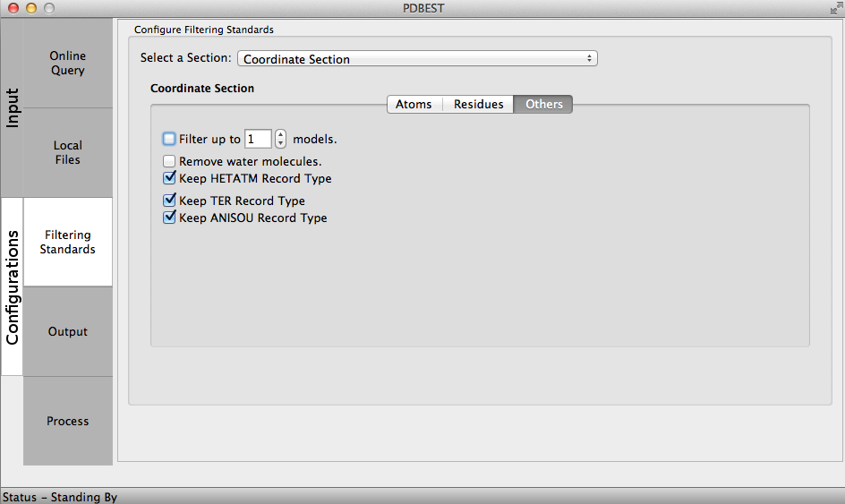Increase model count with stepper up arrow
The height and width of the screenshot is (504, 845).
[281, 134]
